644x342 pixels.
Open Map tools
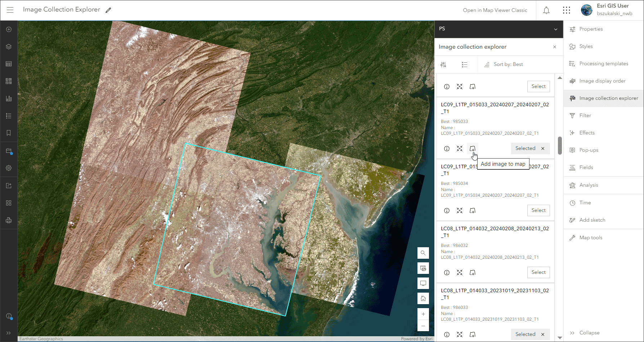pyautogui.click(x=604, y=238)
